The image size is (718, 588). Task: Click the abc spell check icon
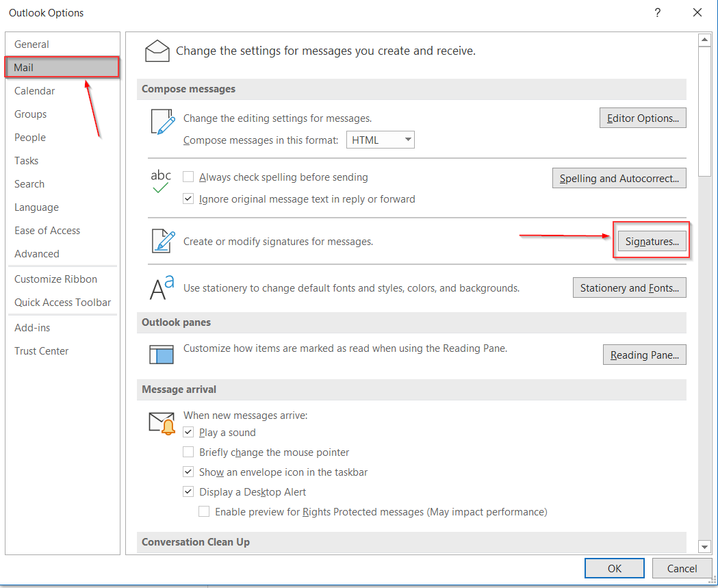(x=161, y=181)
